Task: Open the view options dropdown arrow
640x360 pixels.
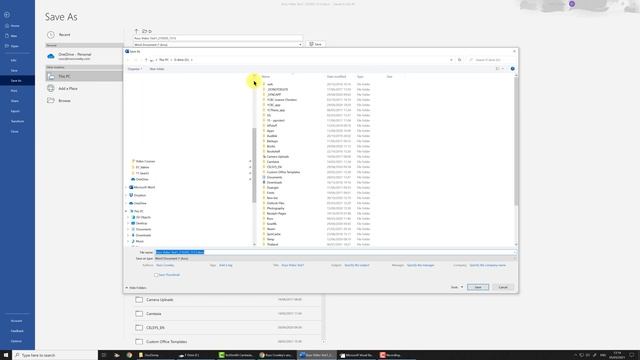Action: [503, 69]
